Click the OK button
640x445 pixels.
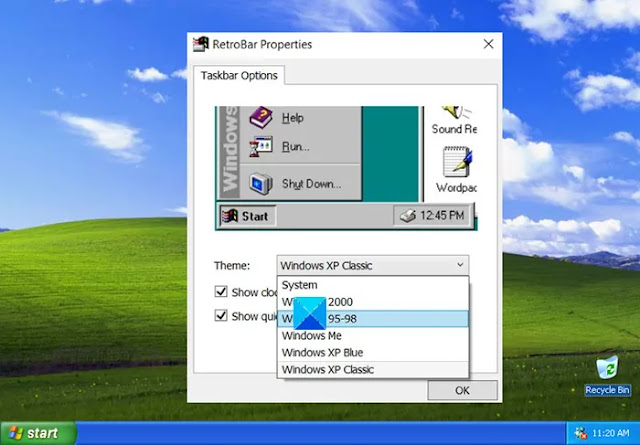pyautogui.click(x=462, y=390)
